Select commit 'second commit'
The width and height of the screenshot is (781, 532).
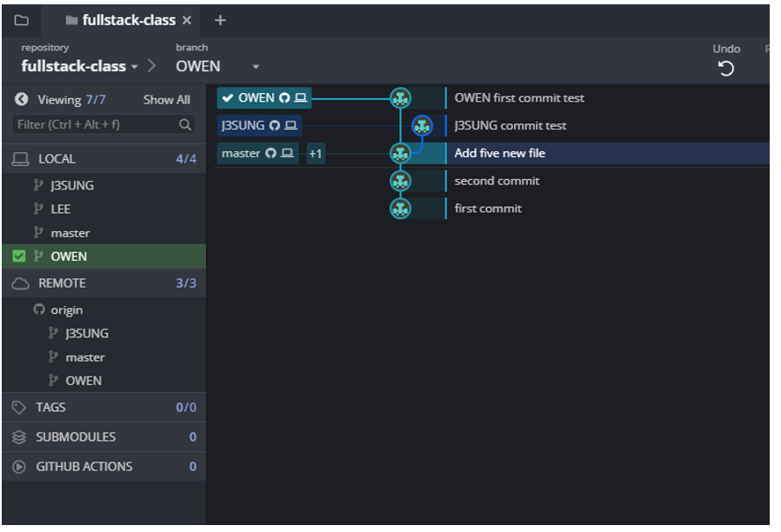[x=497, y=181]
